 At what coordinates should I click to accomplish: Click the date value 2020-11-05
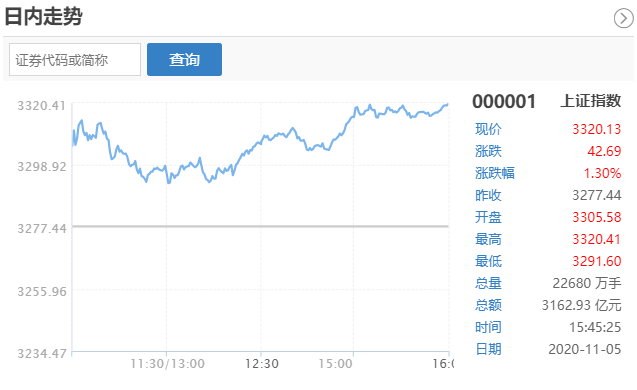point(585,349)
